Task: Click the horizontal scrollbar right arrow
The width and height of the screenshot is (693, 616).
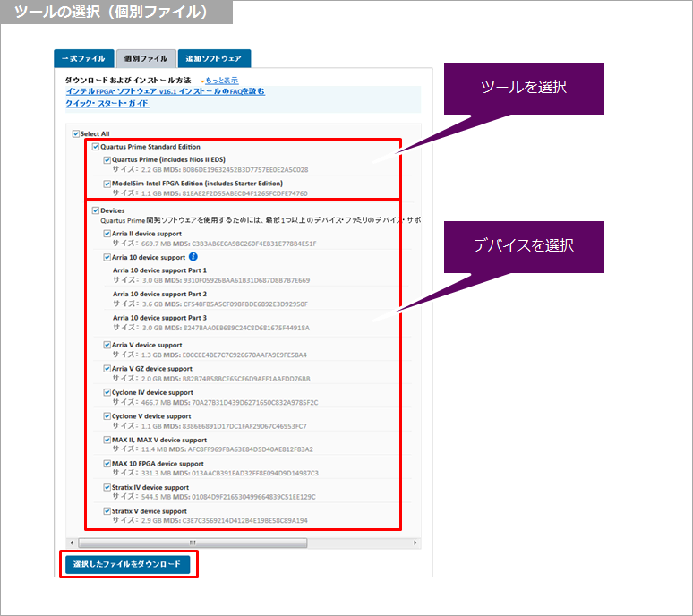Action: (415, 543)
